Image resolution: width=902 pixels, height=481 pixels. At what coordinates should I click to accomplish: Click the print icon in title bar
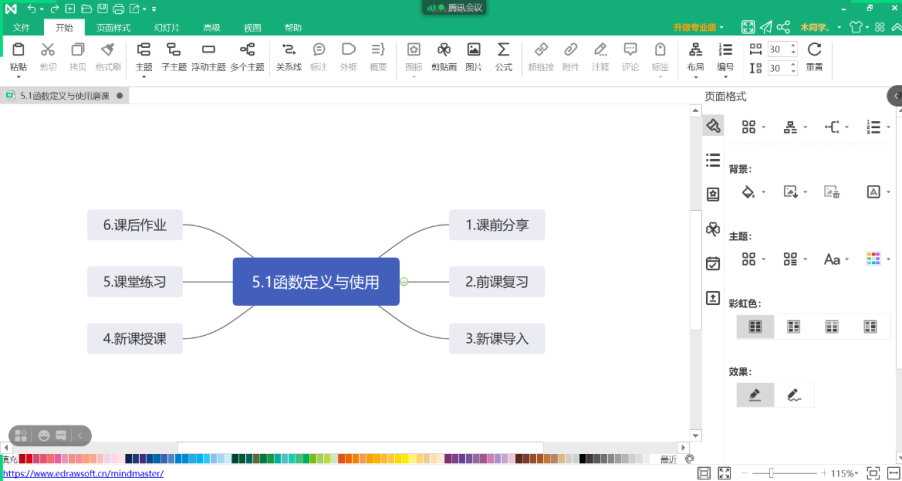pos(118,9)
